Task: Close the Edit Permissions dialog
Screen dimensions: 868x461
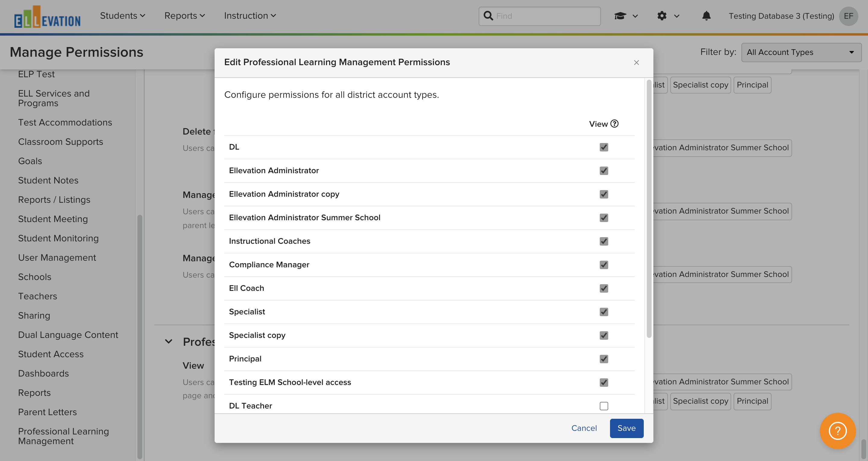Action: click(636, 62)
